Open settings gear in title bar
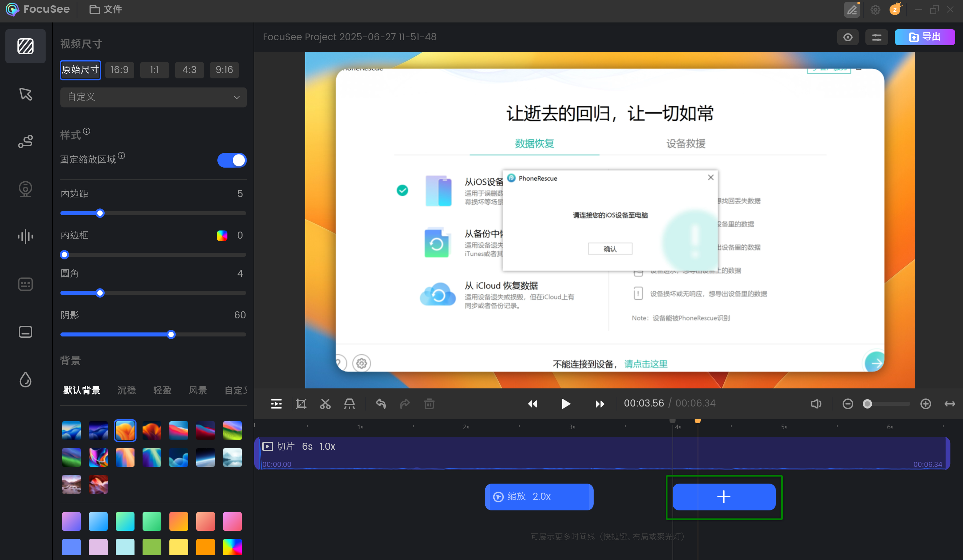This screenshot has height=560, width=963. click(875, 9)
